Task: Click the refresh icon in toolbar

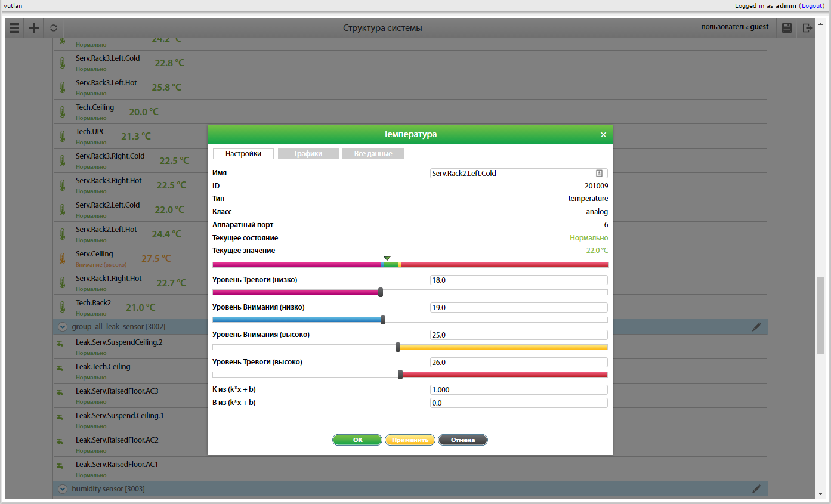Action: point(54,28)
